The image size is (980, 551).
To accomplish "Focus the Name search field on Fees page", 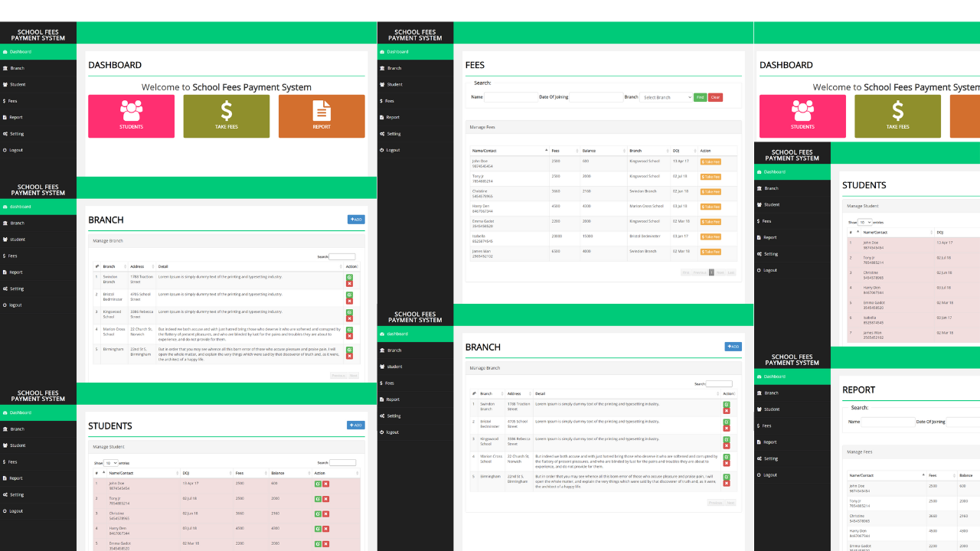I will [x=510, y=97].
